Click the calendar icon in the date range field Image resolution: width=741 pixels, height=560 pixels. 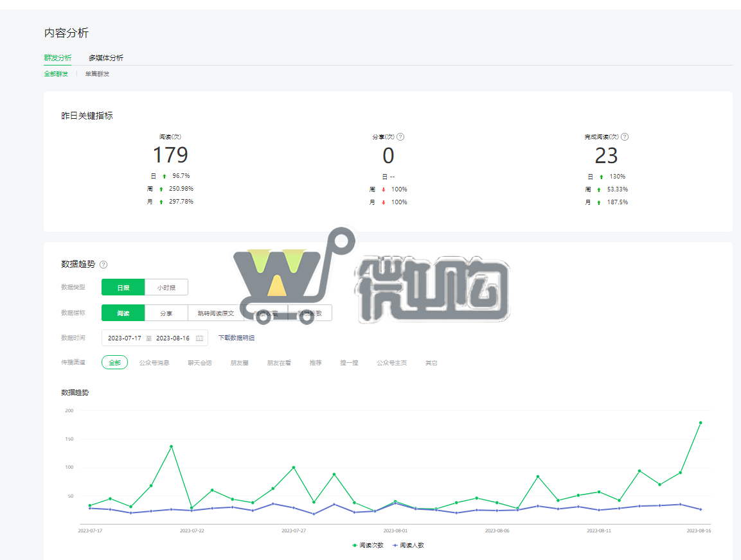199,338
